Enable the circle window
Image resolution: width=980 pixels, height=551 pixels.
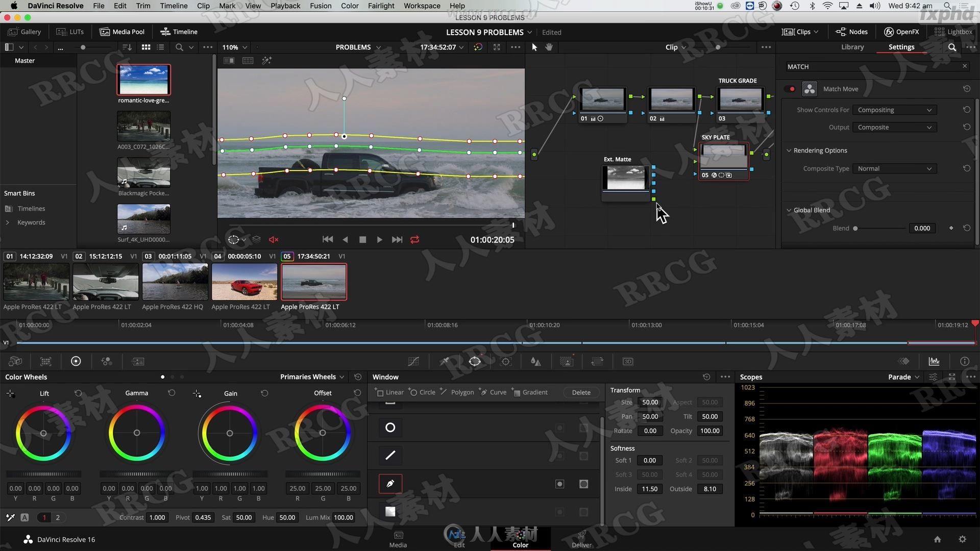[390, 428]
